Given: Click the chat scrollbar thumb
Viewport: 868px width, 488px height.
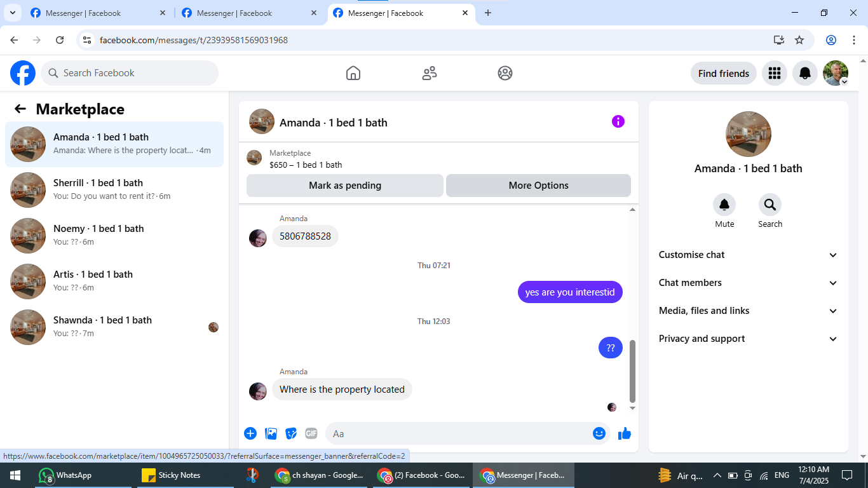Looking at the screenshot, I should 632,370.
